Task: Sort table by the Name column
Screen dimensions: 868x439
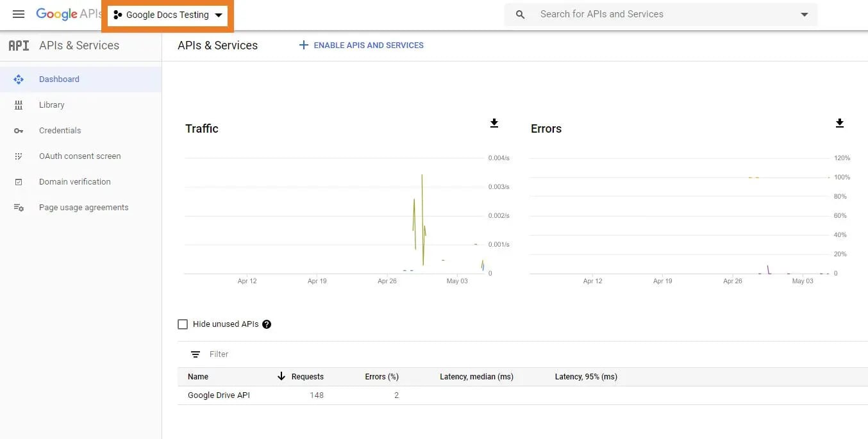Action: coord(198,377)
